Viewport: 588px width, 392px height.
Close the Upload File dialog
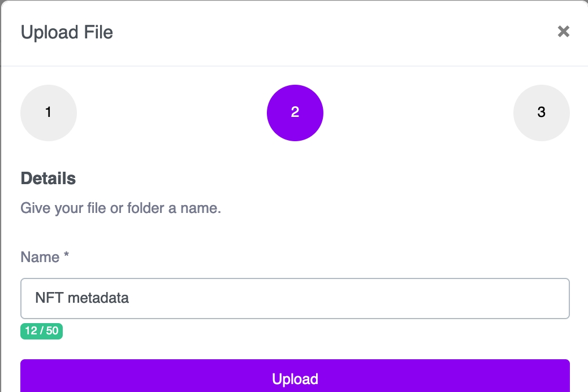pyautogui.click(x=563, y=32)
